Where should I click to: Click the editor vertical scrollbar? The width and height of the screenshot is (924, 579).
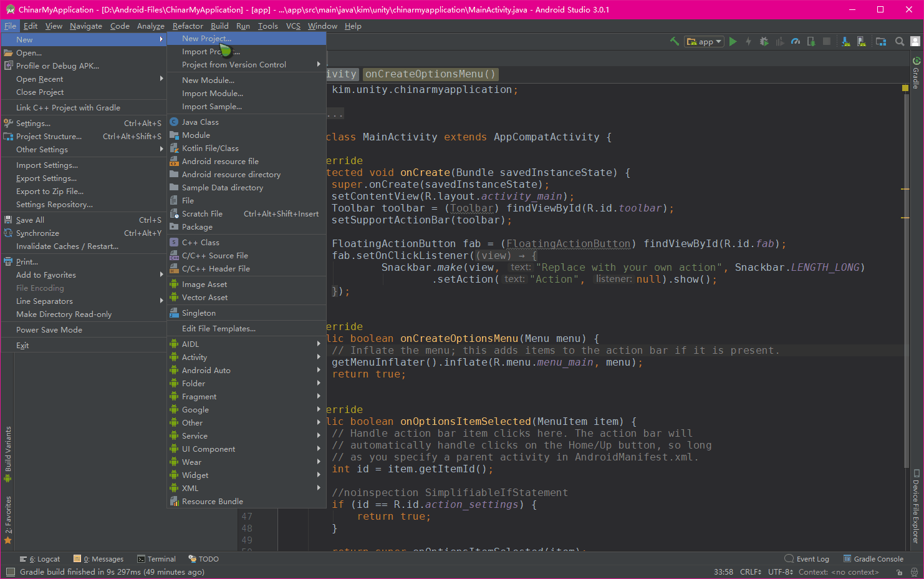pos(906,281)
